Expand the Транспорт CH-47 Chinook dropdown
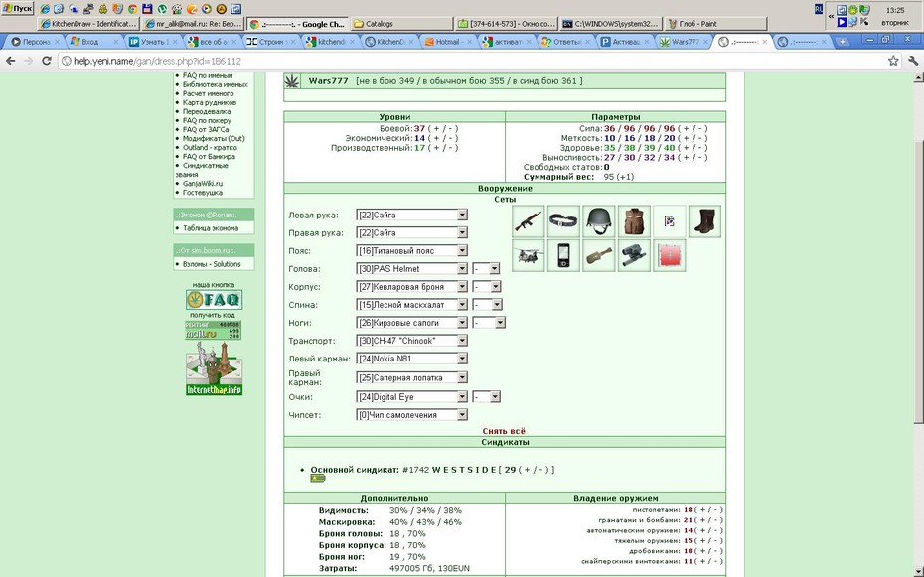The image size is (924, 577). coord(412,341)
